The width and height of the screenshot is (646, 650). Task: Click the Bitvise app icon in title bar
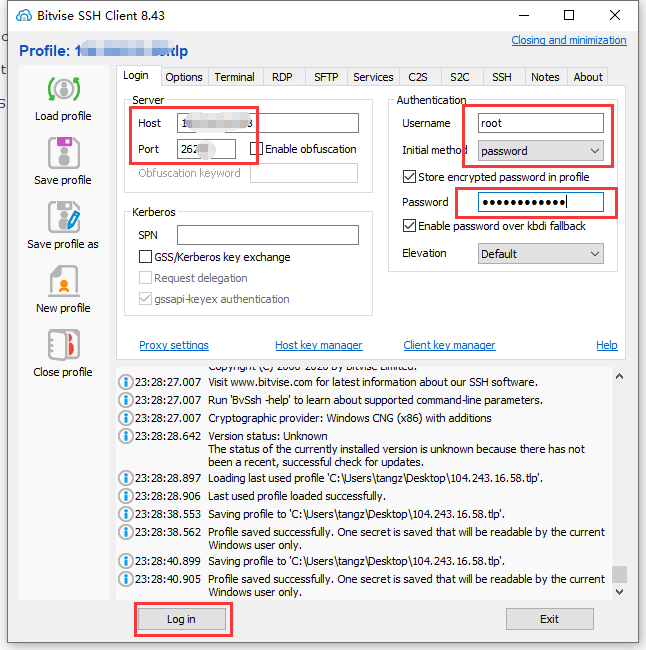(x=24, y=15)
